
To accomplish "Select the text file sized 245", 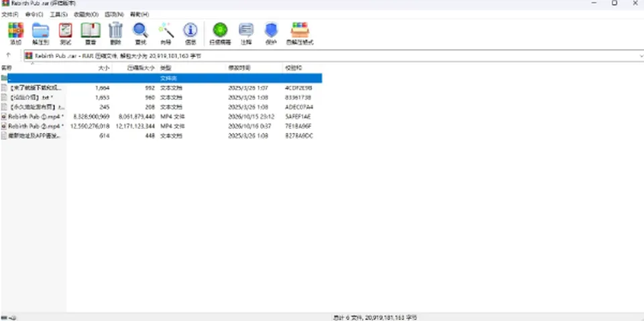I will click(161, 107).
